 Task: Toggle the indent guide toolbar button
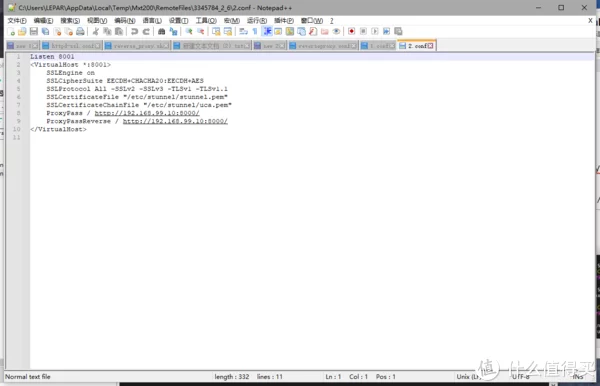pos(267,31)
